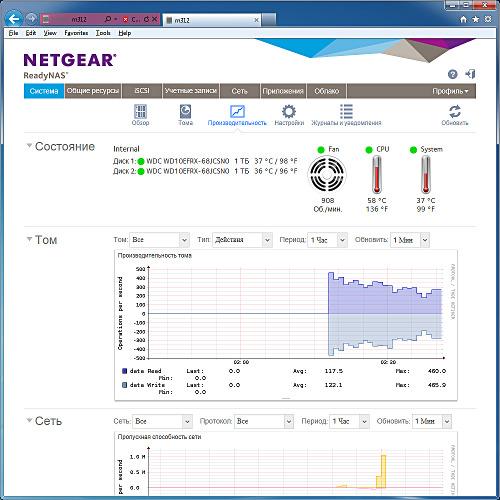Switch to the Приложения tab
Image resolution: width=500 pixels, height=500 pixels.
[x=283, y=91]
